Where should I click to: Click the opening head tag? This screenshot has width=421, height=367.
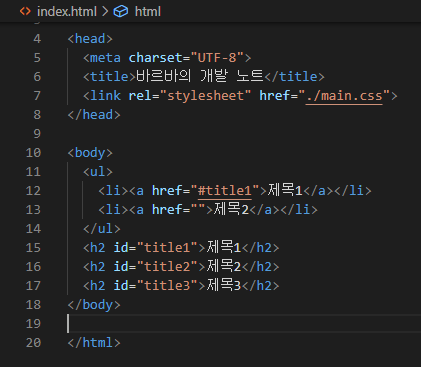[x=90, y=39]
